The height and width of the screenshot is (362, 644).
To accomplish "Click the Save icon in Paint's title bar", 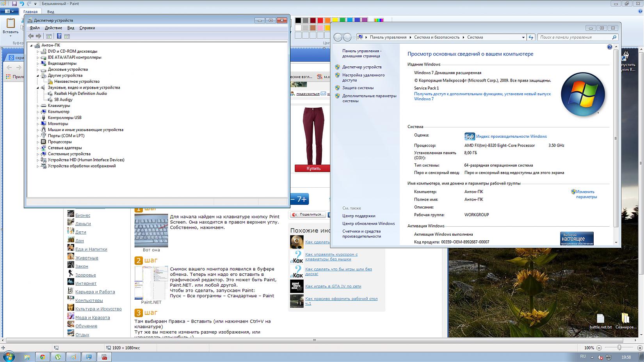I will coord(14,4).
